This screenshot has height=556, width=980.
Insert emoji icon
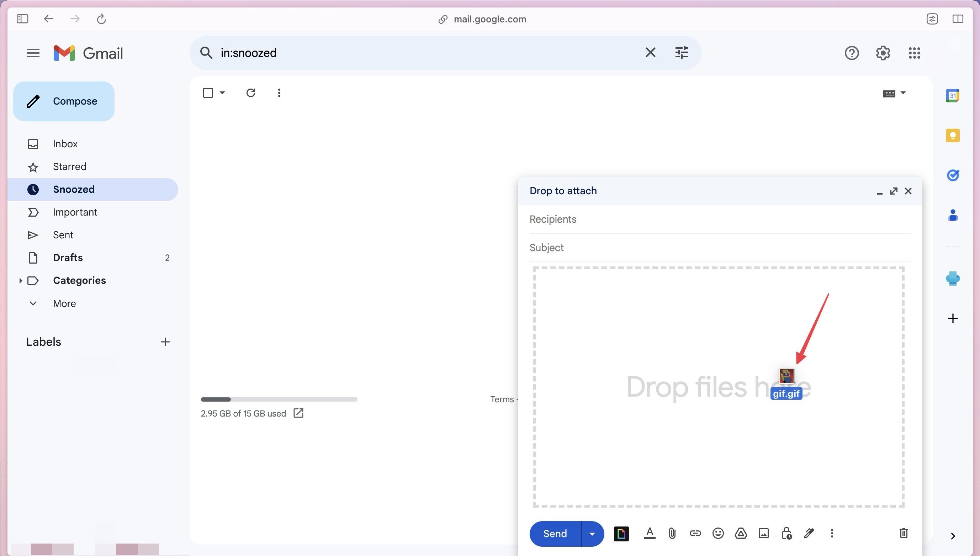[718, 534]
